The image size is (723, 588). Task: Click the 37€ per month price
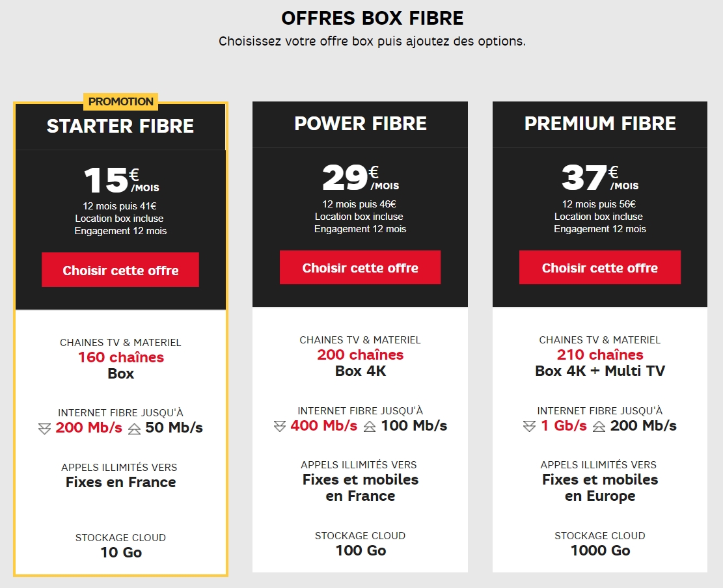click(601, 178)
